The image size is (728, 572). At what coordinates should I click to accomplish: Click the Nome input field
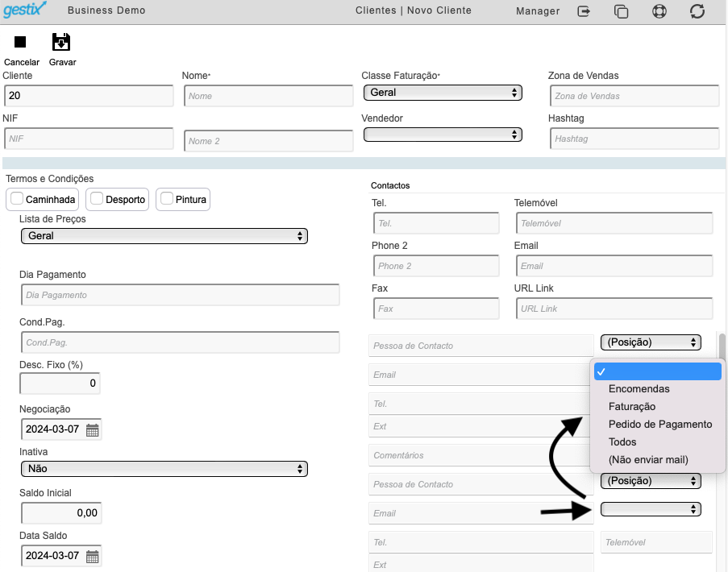(x=268, y=96)
